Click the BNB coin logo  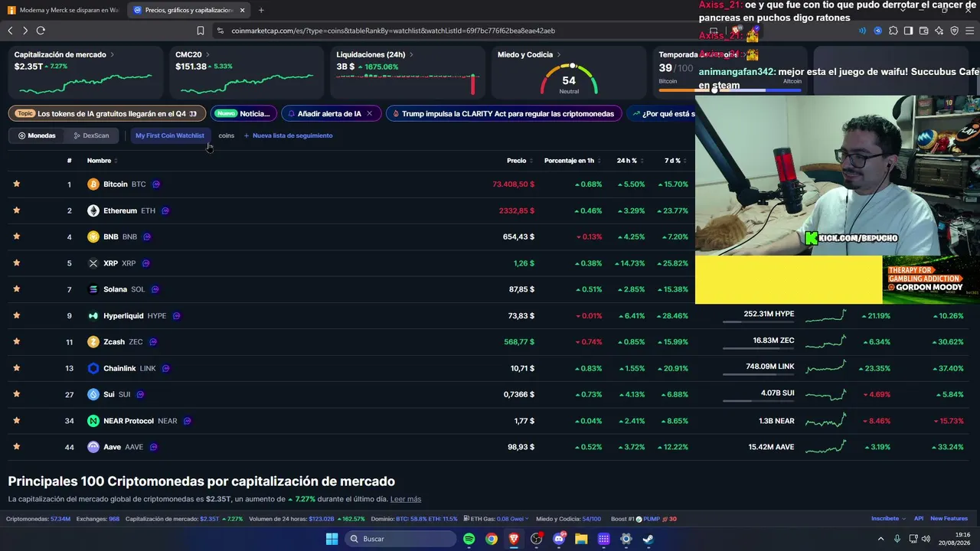click(93, 236)
